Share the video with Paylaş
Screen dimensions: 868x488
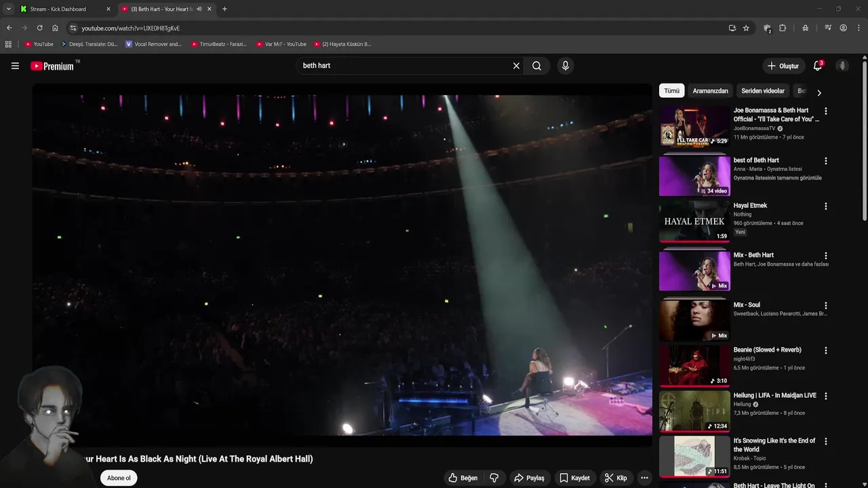click(529, 478)
